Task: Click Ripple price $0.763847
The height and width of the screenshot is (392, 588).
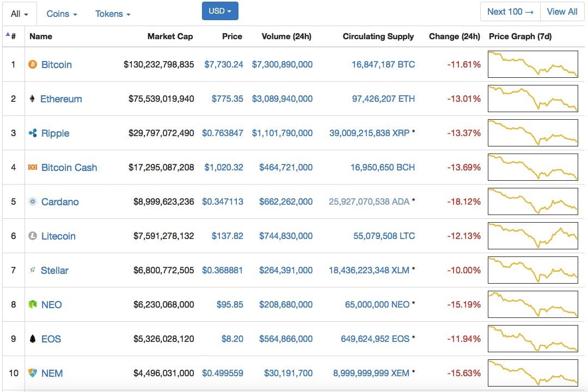Action: tap(222, 133)
